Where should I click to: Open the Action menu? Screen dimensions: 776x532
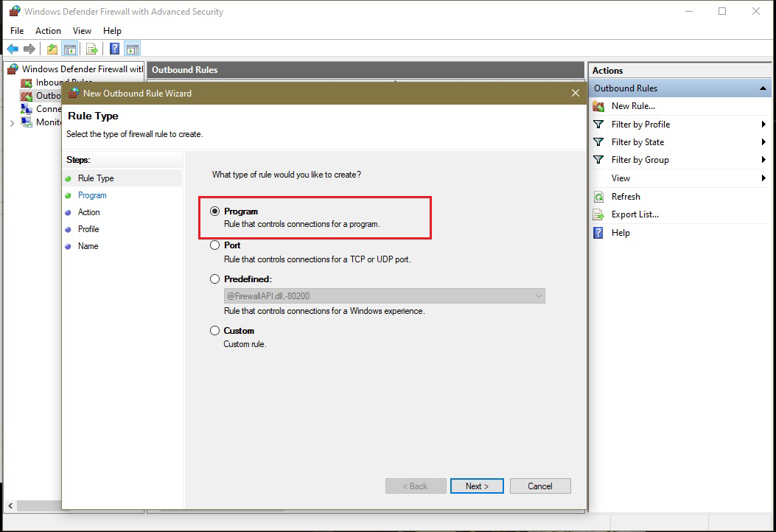coord(48,31)
